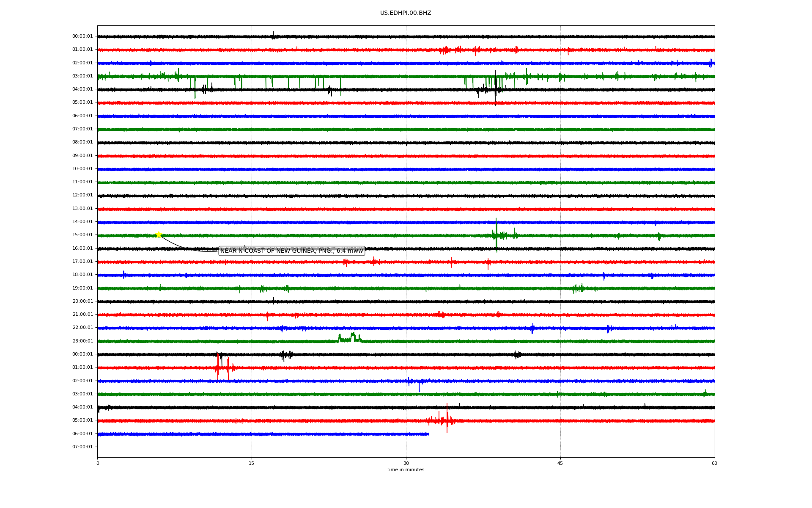Click the 09:00:01 row label
This screenshot has width=812, height=508.
[x=82, y=155]
